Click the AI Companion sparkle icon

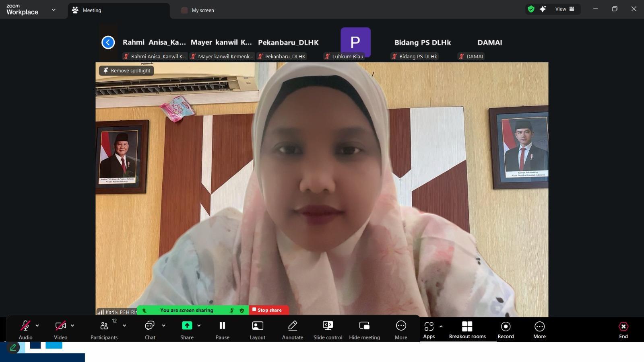543,9
